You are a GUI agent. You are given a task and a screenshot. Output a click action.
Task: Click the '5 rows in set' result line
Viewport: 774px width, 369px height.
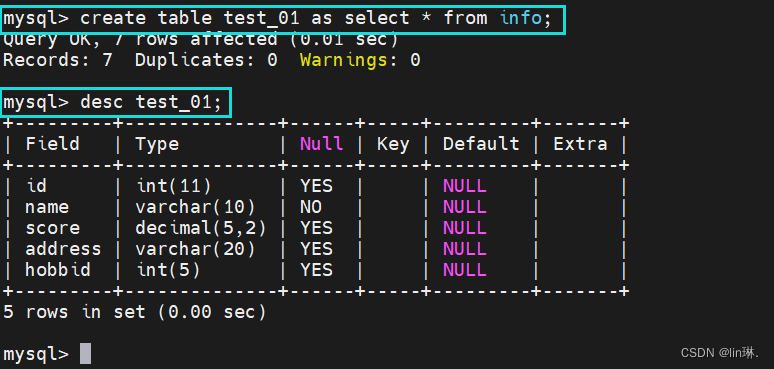135,312
